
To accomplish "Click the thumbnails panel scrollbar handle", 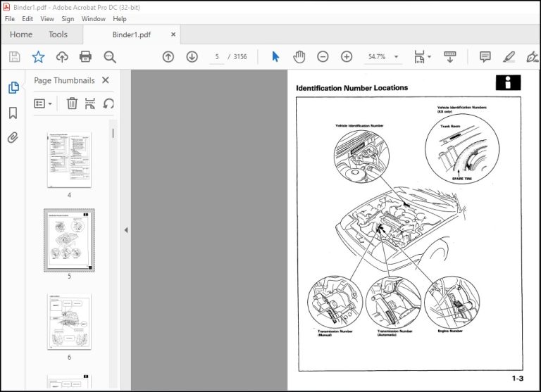I will [113, 134].
